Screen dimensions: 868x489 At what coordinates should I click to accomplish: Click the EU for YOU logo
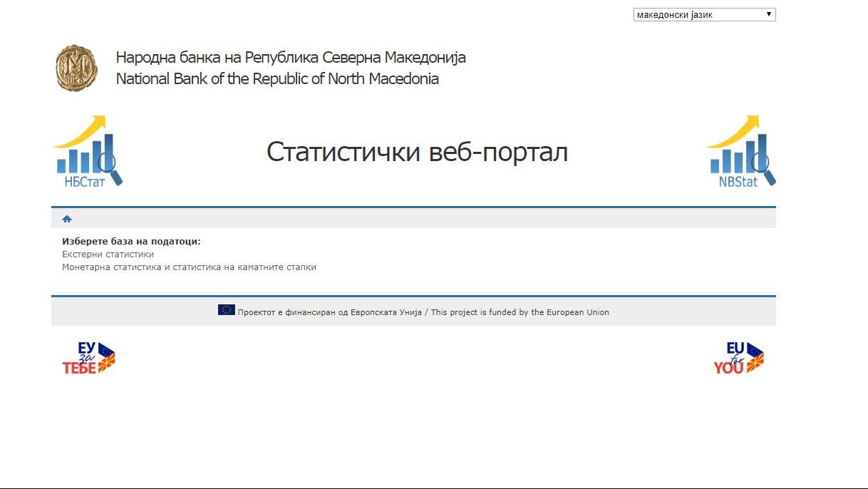pos(738,358)
